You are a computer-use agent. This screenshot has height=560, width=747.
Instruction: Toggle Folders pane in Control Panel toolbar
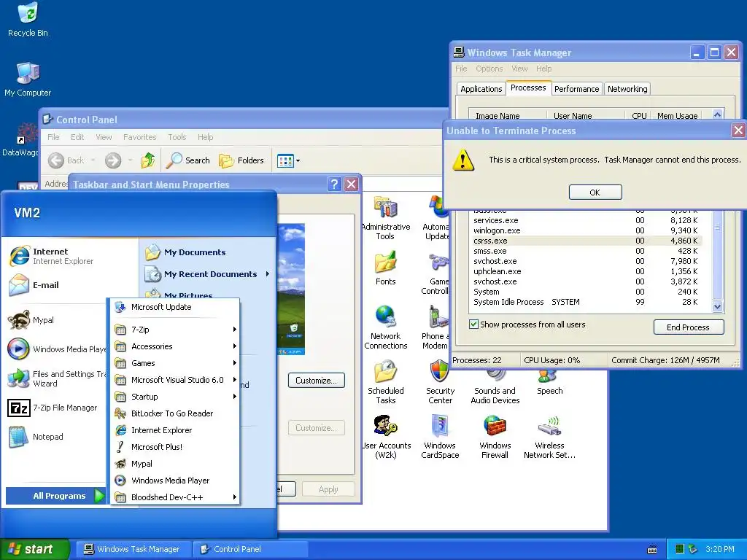coord(241,160)
